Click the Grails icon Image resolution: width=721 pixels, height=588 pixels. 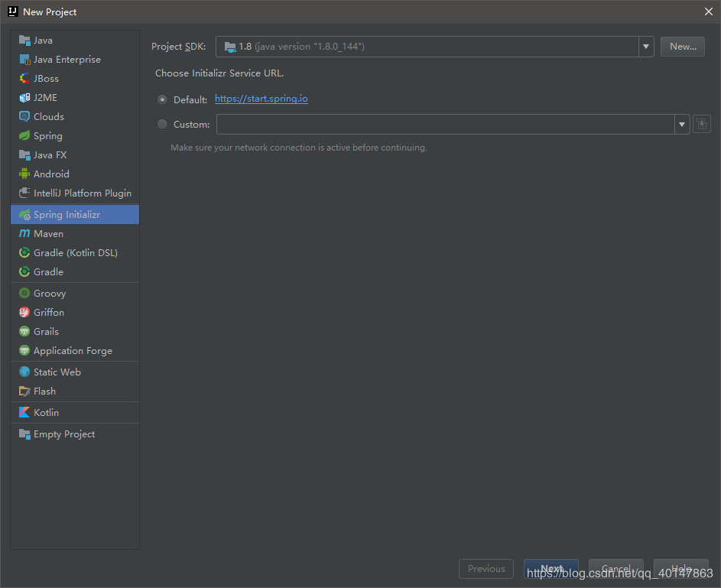[x=24, y=332]
